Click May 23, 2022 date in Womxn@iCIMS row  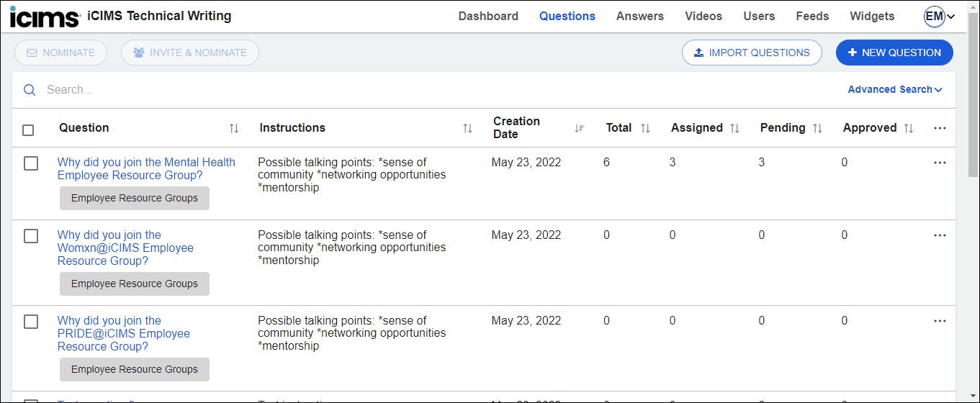(x=526, y=235)
